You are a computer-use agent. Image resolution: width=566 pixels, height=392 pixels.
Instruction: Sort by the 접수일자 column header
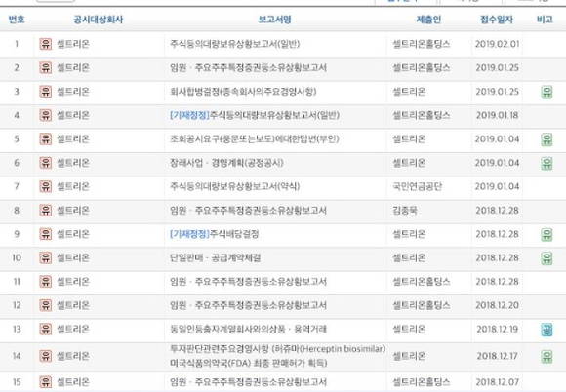(x=497, y=20)
